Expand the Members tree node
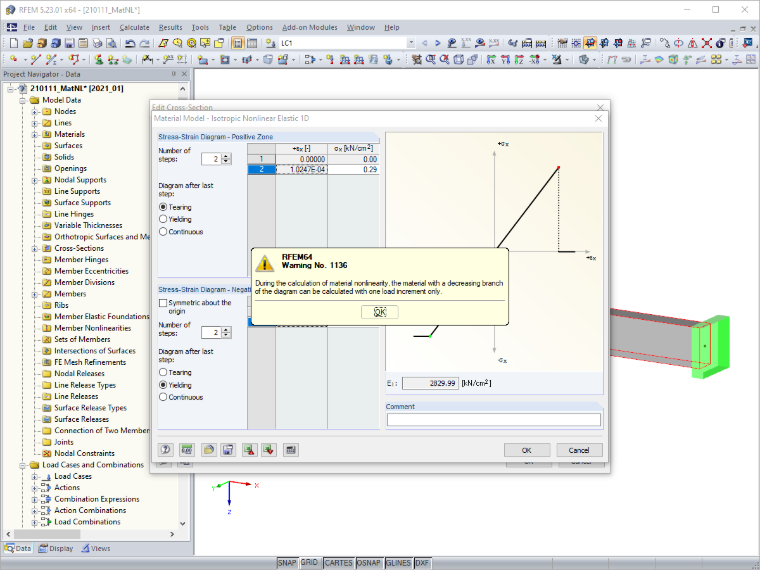760x570 pixels. (34, 294)
